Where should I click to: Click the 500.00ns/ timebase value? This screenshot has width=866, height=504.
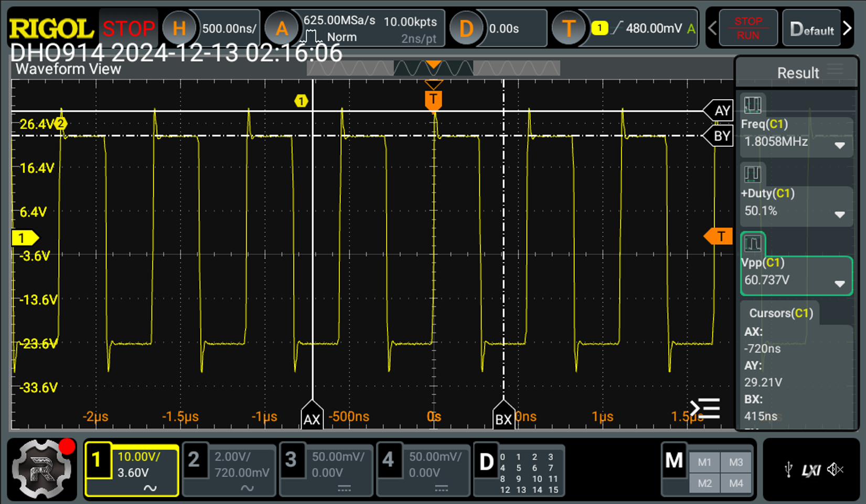click(230, 28)
